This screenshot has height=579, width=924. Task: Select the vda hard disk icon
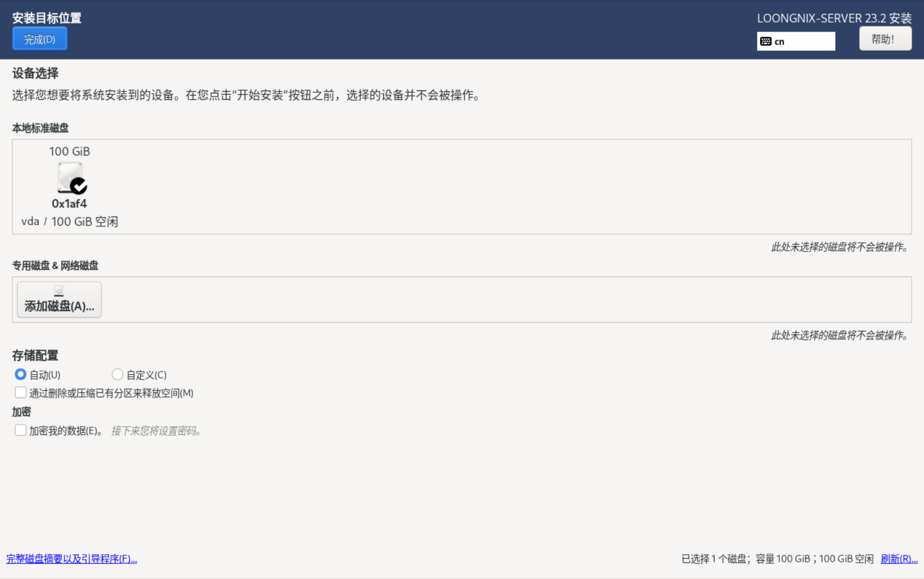(x=70, y=177)
